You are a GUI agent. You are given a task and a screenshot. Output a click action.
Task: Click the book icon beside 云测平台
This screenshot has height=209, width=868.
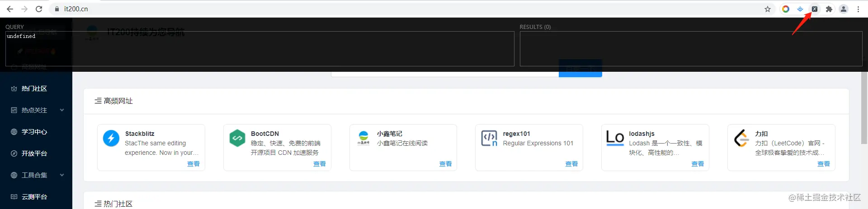(x=14, y=197)
